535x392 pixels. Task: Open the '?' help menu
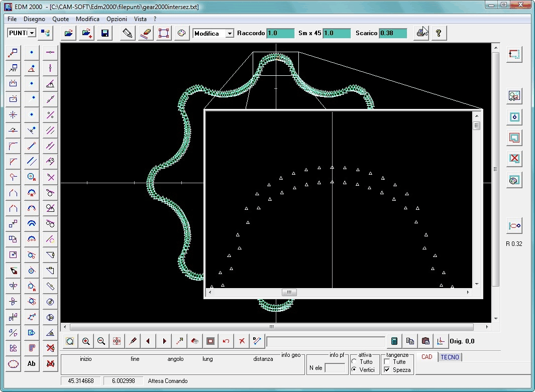click(155, 19)
